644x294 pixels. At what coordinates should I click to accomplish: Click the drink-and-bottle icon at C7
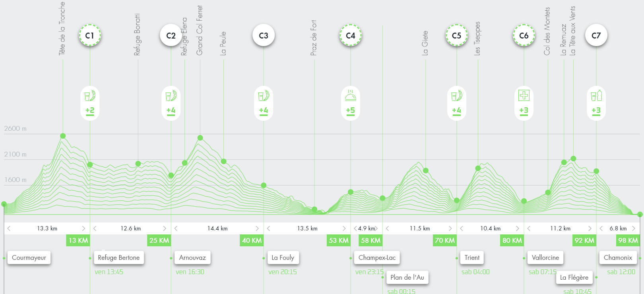(x=596, y=96)
